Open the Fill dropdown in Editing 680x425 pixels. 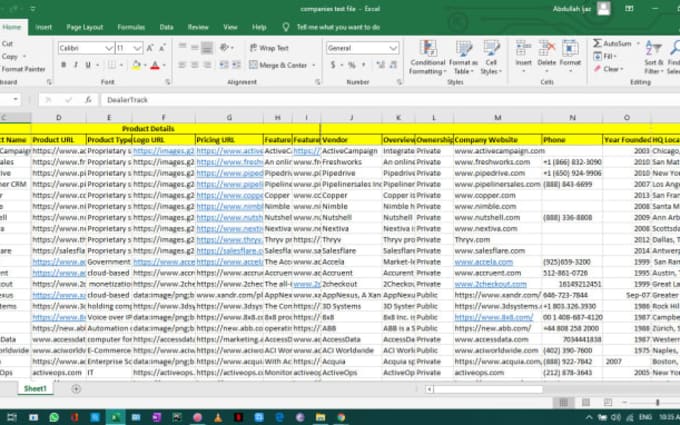tap(604, 56)
